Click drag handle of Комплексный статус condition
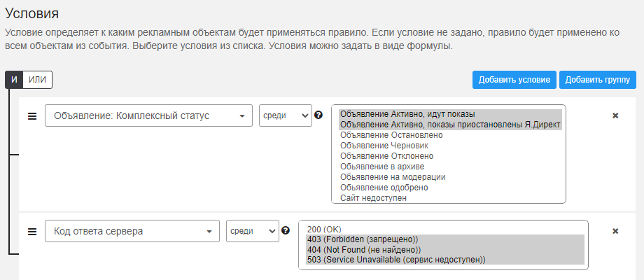Viewport: 644px width, 280px height. point(32,116)
